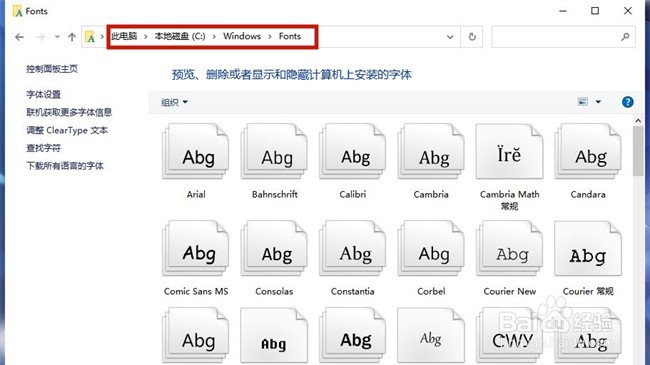Click the Consolas font name label
The image size is (650, 365).
coord(274,291)
